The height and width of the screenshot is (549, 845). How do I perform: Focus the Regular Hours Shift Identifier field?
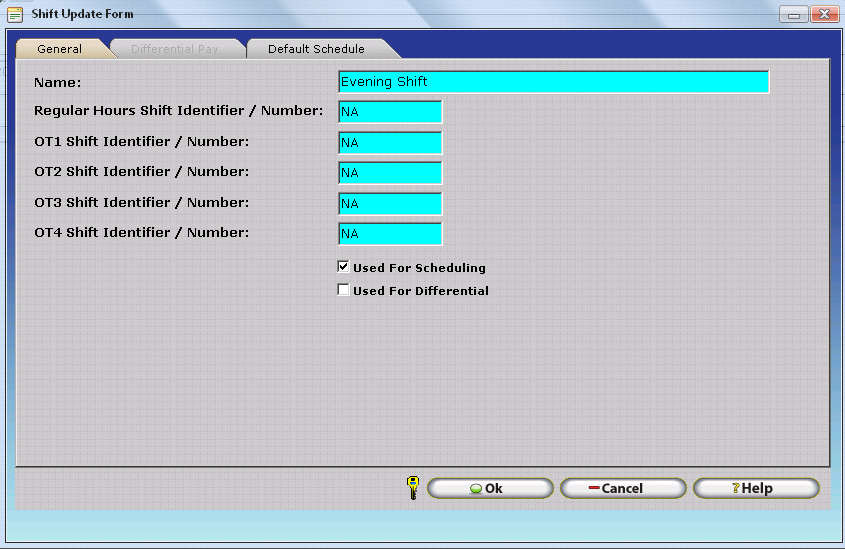pyautogui.click(x=390, y=112)
